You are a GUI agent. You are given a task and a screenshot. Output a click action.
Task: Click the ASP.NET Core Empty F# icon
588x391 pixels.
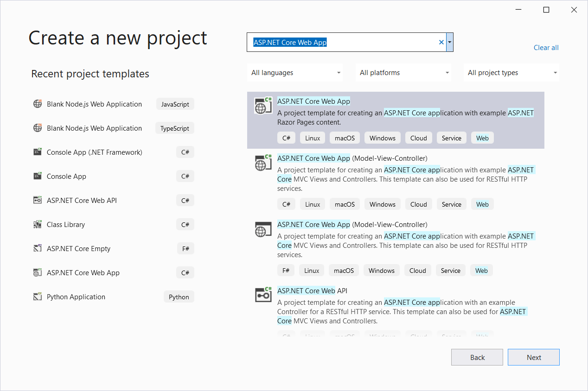38,248
